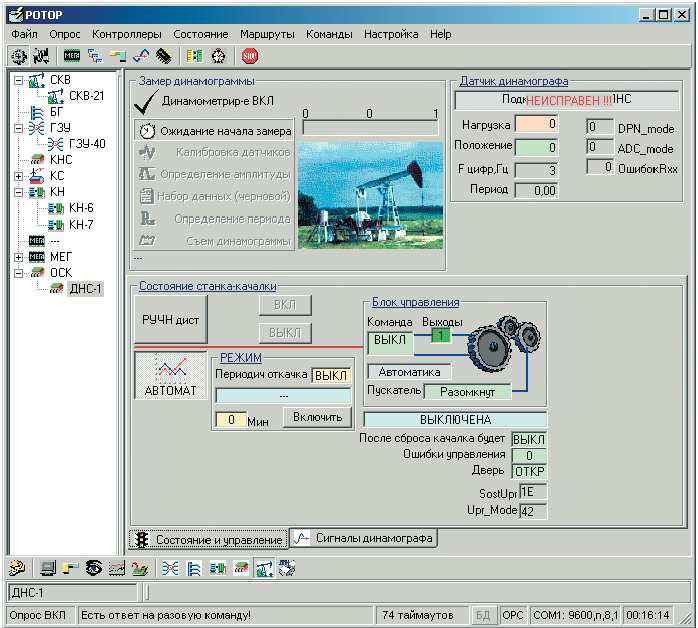The height and width of the screenshot is (628, 698).
Task: Click the black microchip toolbar icon
Action: click(164, 56)
